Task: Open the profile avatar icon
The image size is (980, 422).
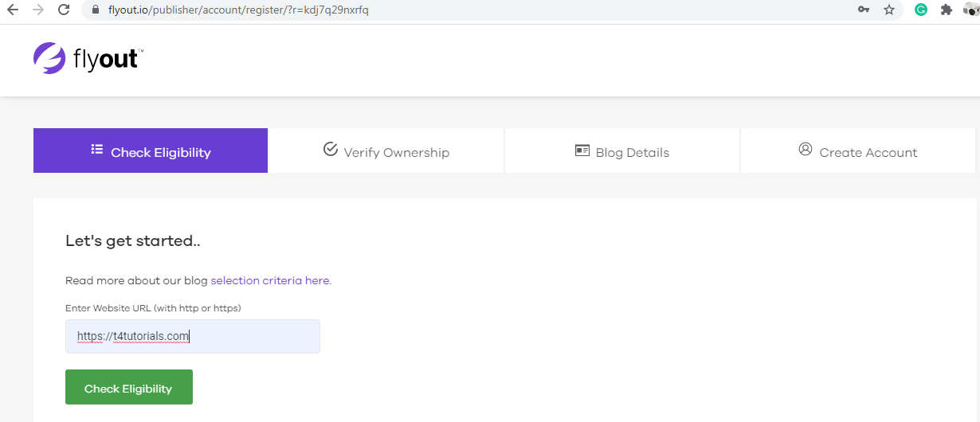Action: click(x=971, y=10)
